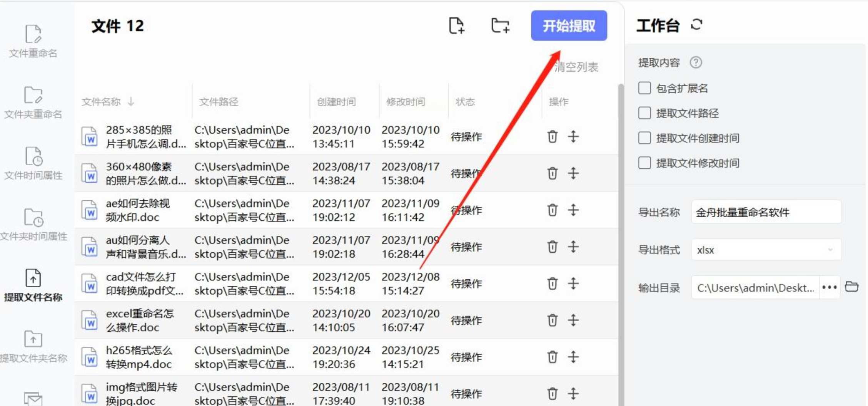Delete the excel重命名怎么操作.doc row
Viewport: 868px width, 406px height.
pos(553,320)
